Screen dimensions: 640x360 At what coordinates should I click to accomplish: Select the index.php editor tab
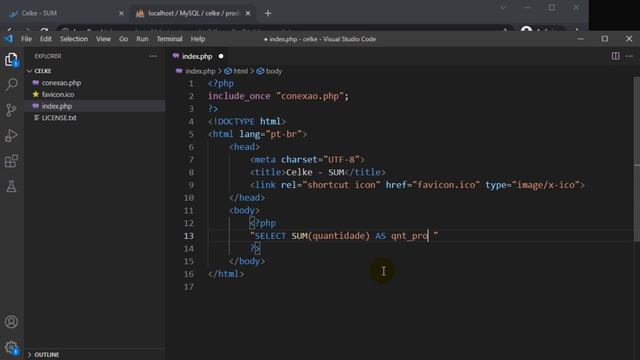(x=198, y=56)
